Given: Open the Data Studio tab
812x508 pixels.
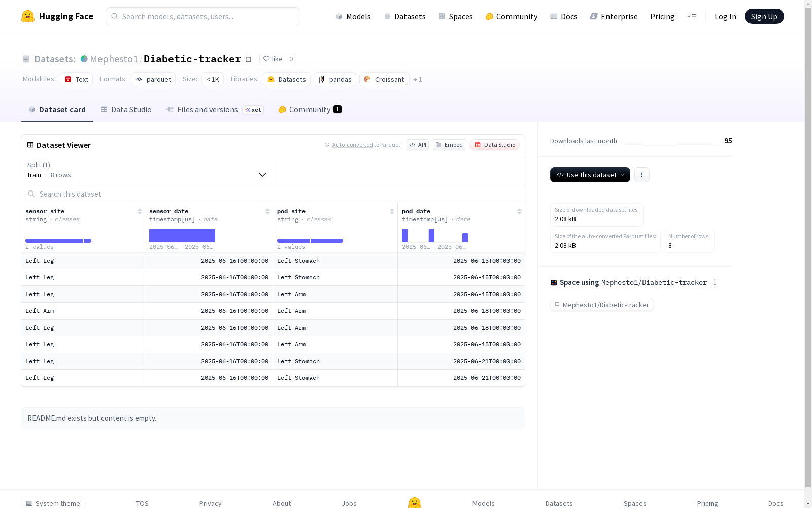Looking at the screenshot, I should [126, 110].
